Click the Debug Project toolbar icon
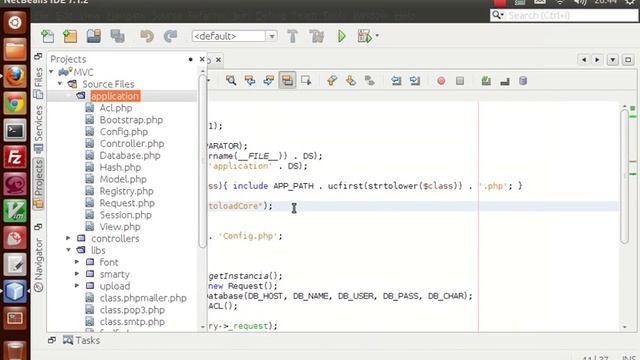The height and width of the screenshot is (360, 640). click(364, 36)
